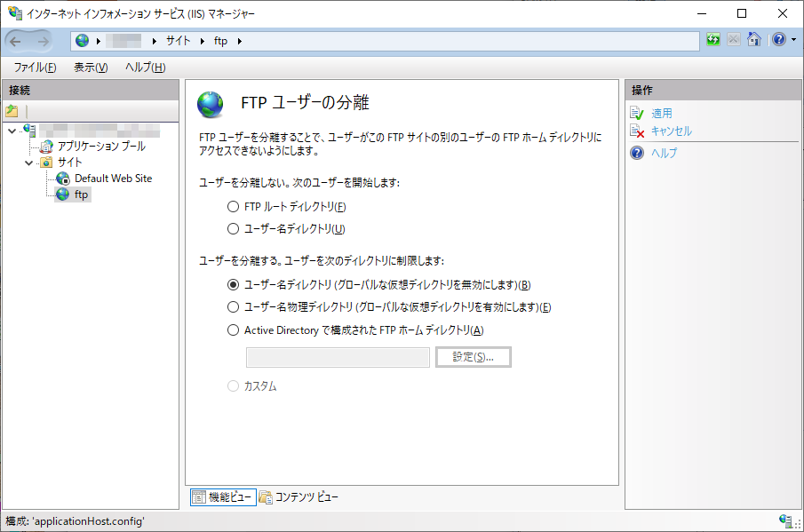Select the サイト label in connections tree
The width and height of the screenshot is (804, 532).
pyautogui.click(x=69, y=163)
